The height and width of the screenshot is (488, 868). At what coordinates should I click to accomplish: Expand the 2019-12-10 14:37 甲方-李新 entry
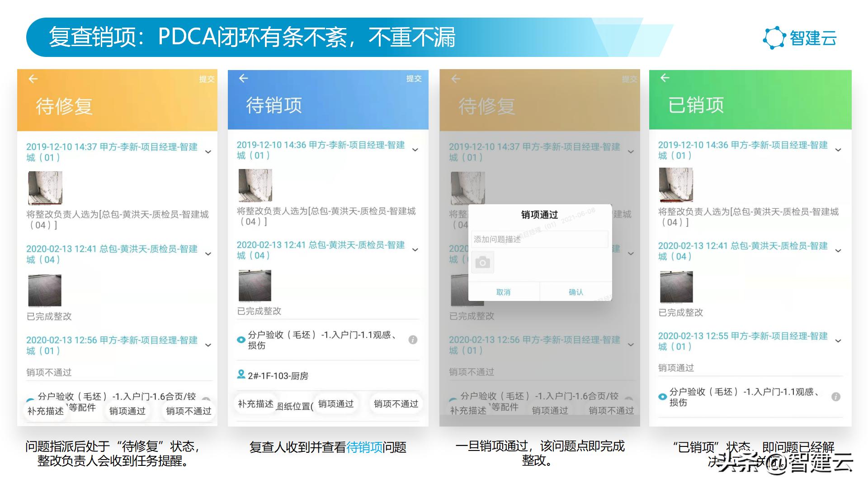(x=208, y=151)
